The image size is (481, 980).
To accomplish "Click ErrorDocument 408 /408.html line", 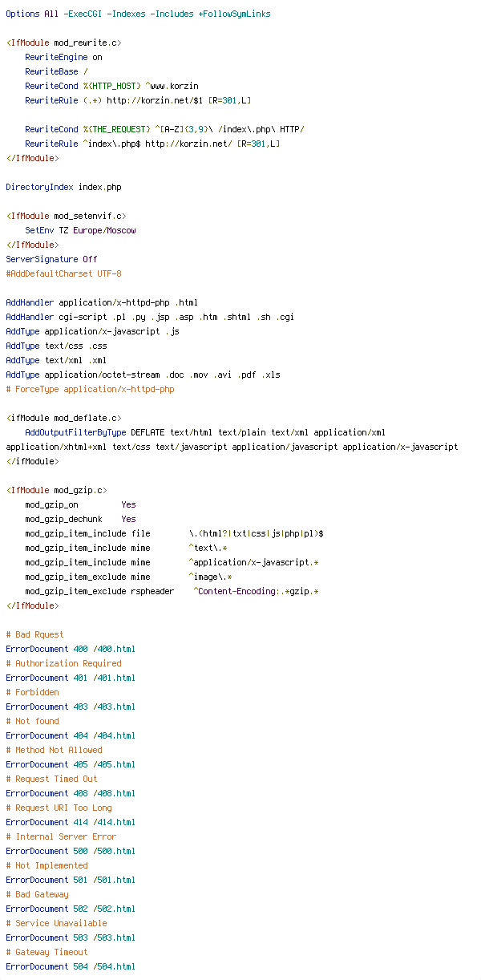I will (71, 793).
